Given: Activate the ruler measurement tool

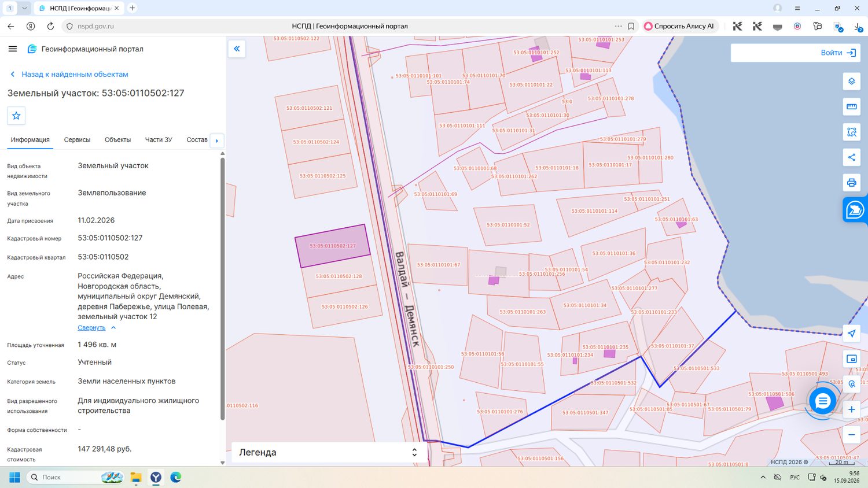Looking at the screenshot, I should point(851,107).
